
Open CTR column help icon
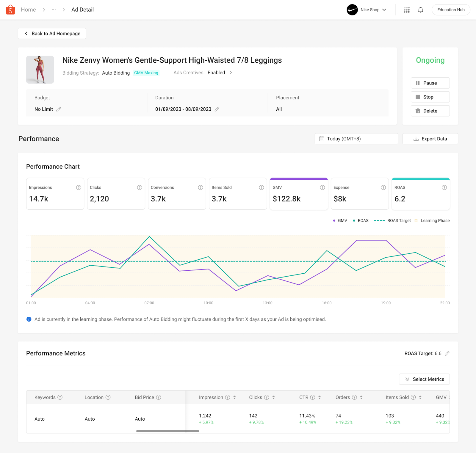(x=313, y=397)
